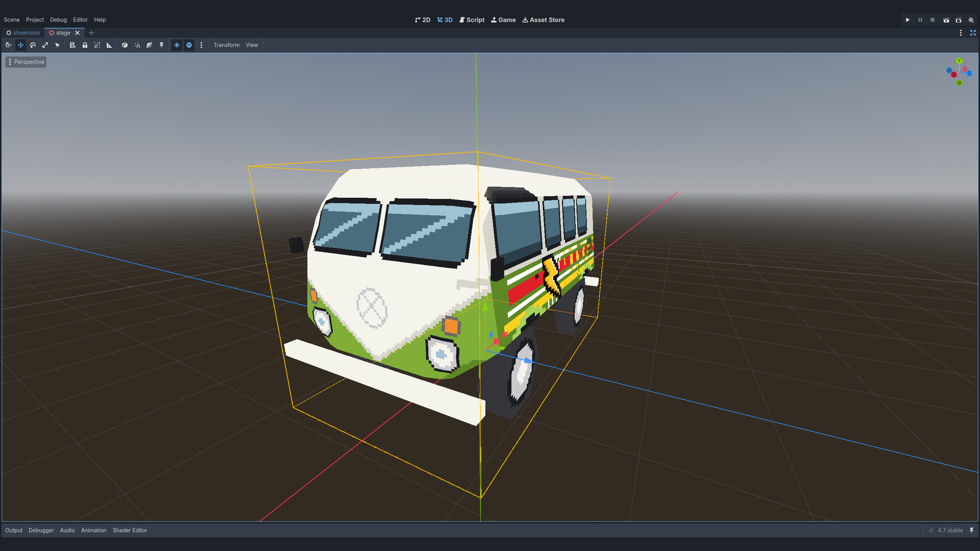
Task: Run the current scene clapperboard icon
Action: click(x=946, y=20)
